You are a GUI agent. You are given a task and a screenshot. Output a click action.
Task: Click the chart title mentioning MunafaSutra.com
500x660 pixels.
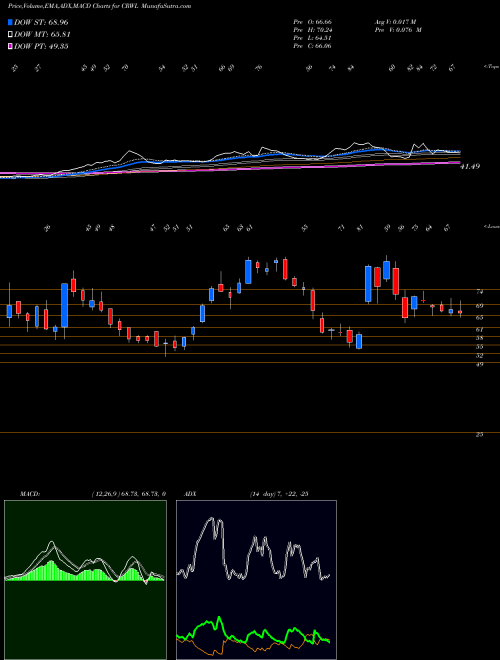tap(99, 6)
